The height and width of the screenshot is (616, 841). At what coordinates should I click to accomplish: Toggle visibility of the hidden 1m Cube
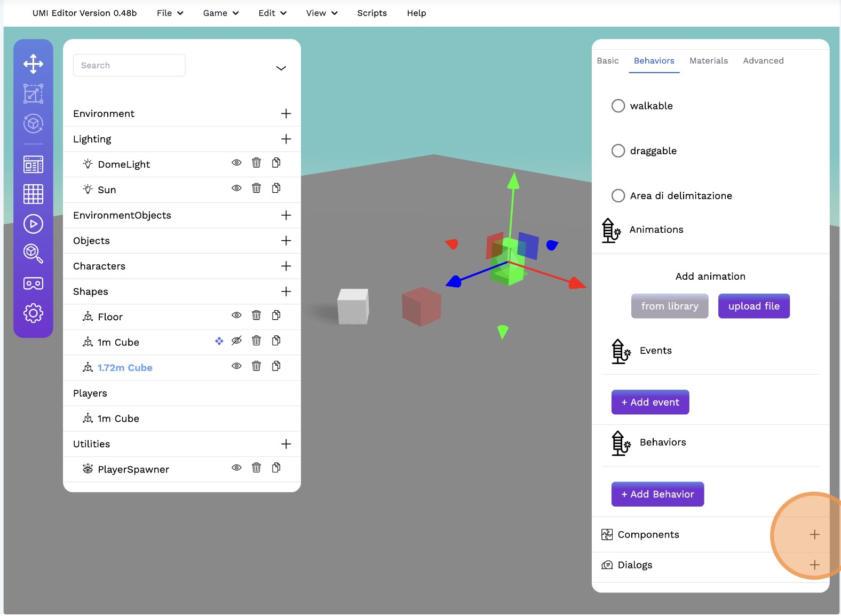(236, 341)
